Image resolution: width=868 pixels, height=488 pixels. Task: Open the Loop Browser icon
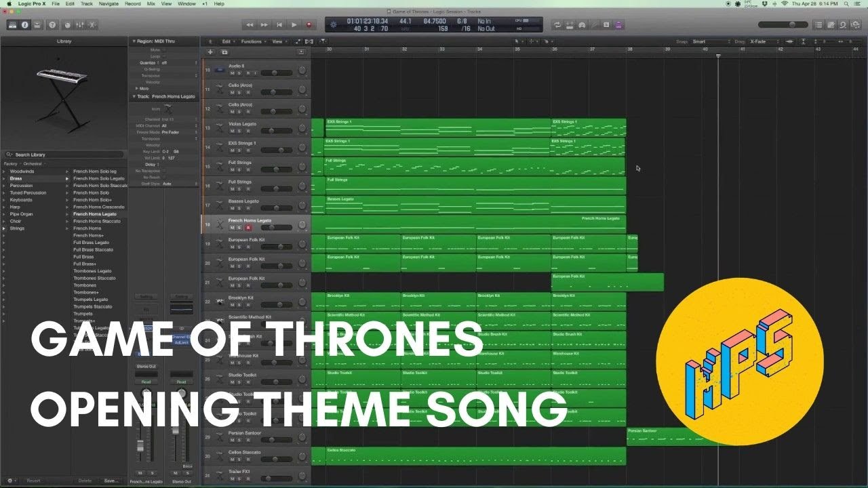[842, 25]
